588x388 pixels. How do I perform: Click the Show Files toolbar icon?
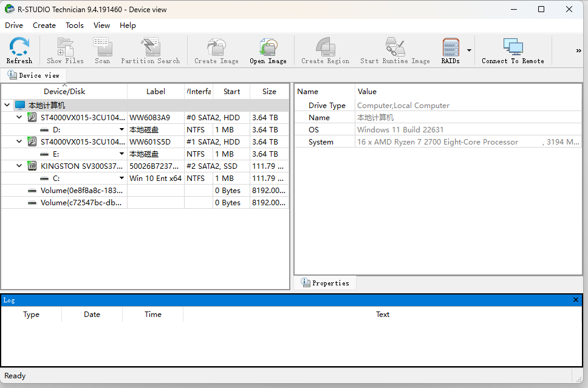click(x=65, y=50)
